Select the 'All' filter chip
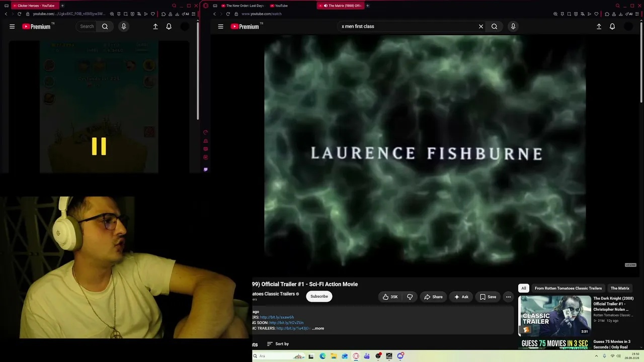Viewport: 644px width, 362px height. (x=524, y=288)
